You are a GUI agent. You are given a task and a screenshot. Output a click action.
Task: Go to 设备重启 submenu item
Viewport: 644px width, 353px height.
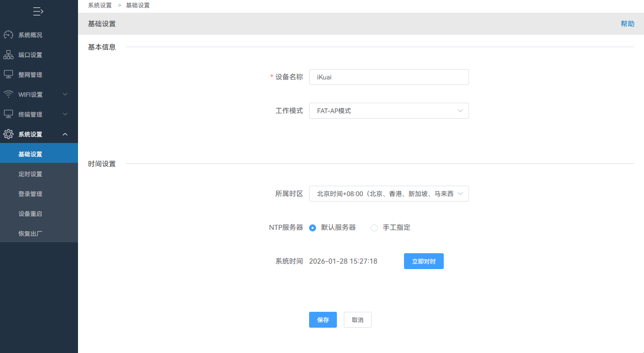tap(39, 213)
